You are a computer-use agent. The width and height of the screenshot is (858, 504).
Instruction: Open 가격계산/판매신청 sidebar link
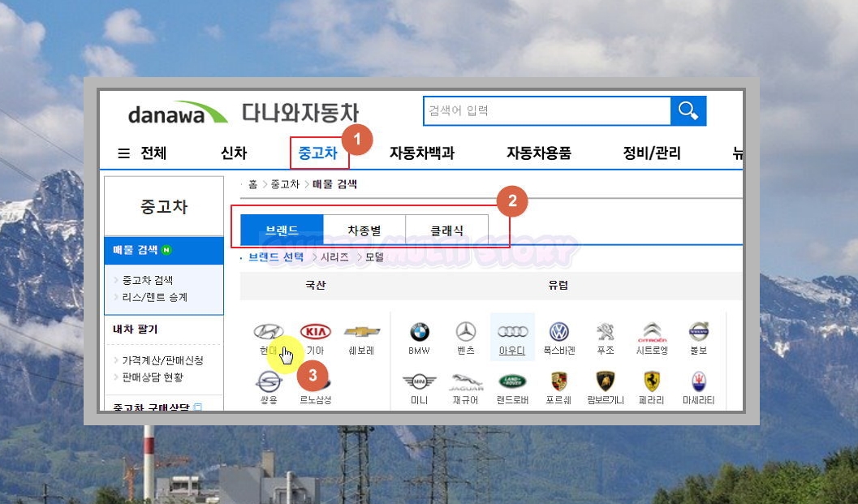162,360
